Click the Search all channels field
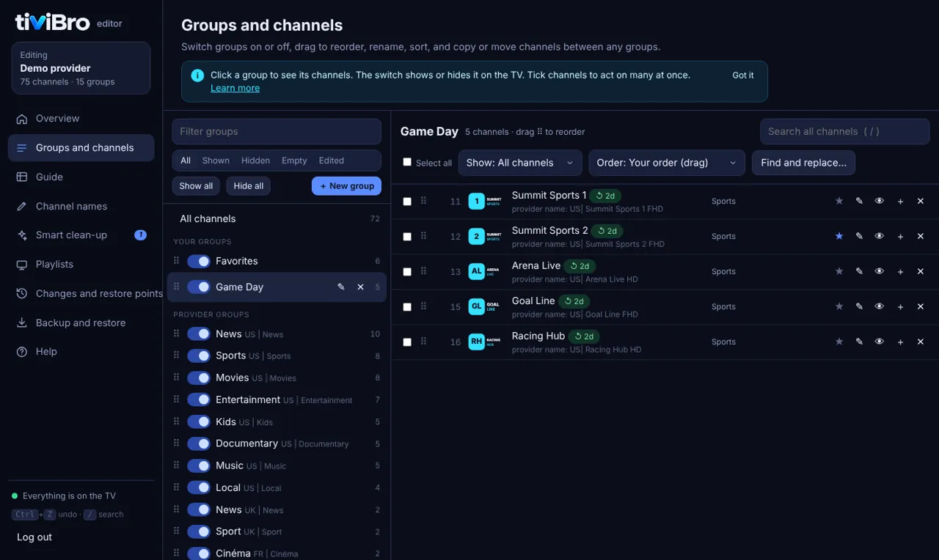939x560 pixels. click(x=844, y=132)
